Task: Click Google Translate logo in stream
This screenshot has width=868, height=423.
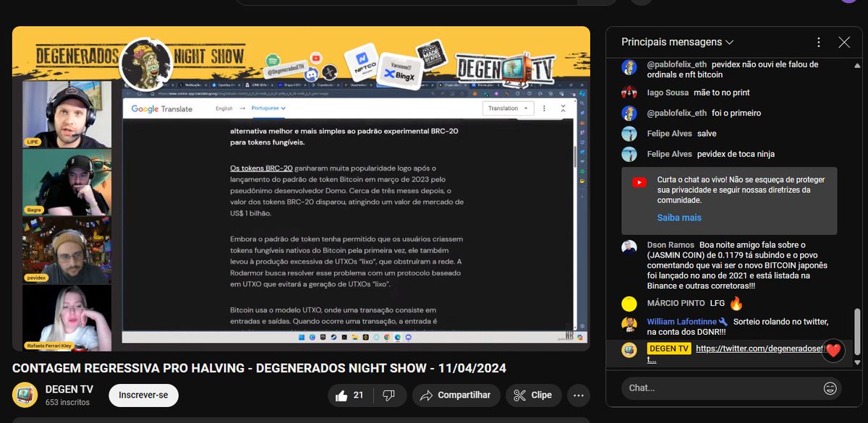Action: (162, 108)
